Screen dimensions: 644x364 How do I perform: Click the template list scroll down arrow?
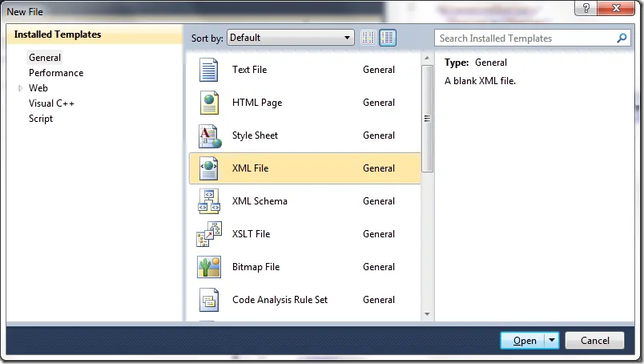click(427, 314)
